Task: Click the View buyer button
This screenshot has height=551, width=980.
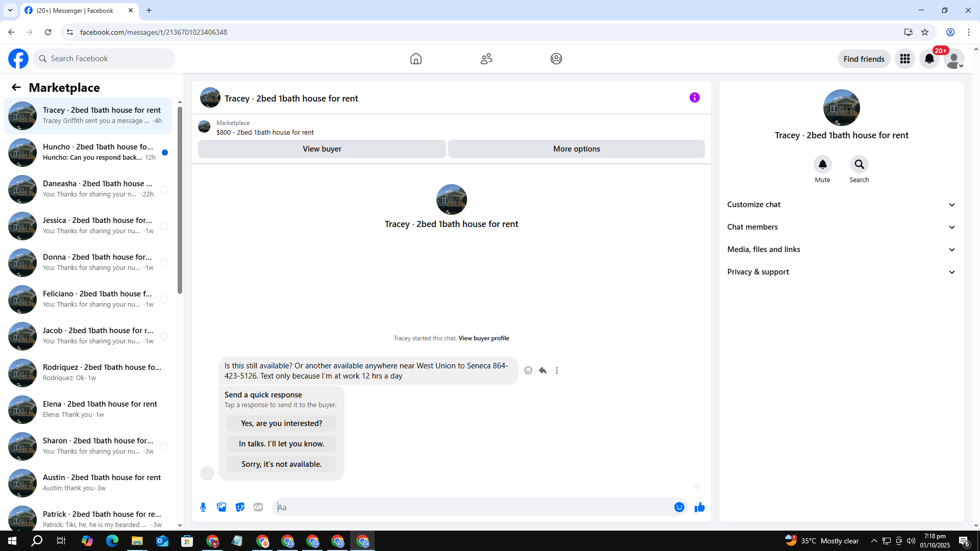Action: [x=322, y=149]
